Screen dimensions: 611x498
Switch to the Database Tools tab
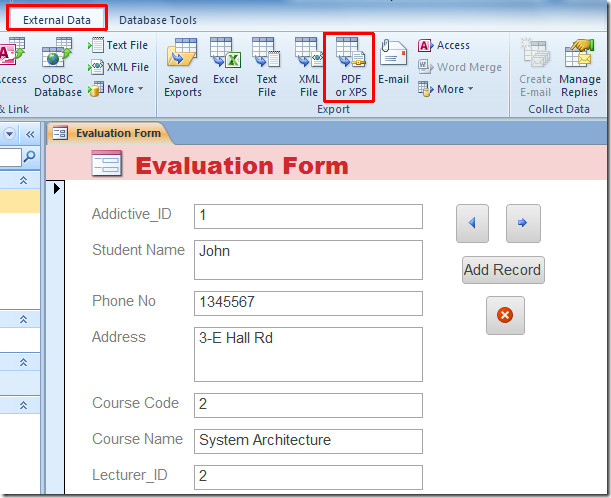158,20
